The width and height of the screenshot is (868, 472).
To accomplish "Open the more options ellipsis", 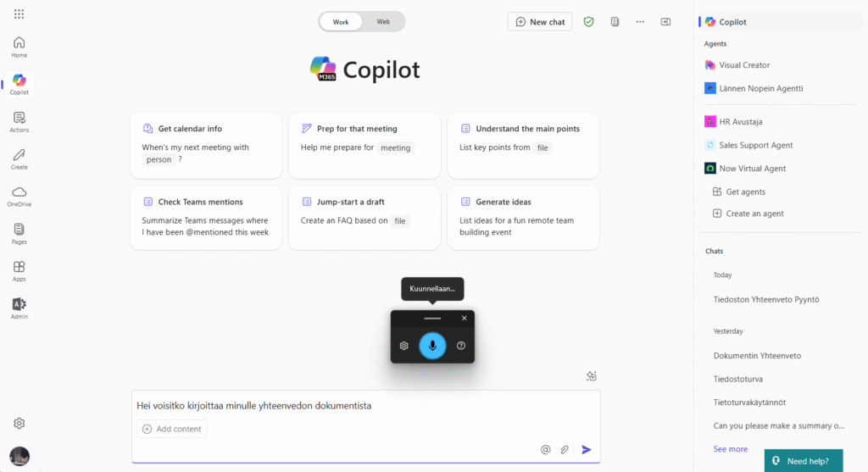I will tap(640, 22).
